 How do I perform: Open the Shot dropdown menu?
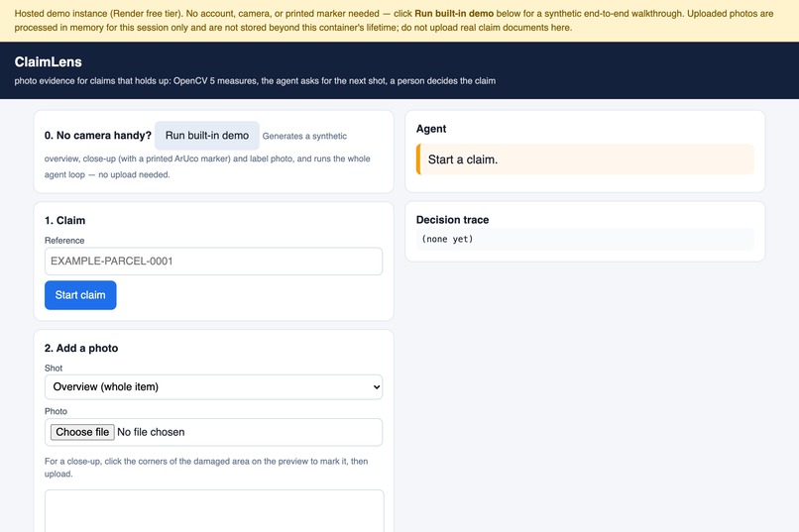pos(213,387)
